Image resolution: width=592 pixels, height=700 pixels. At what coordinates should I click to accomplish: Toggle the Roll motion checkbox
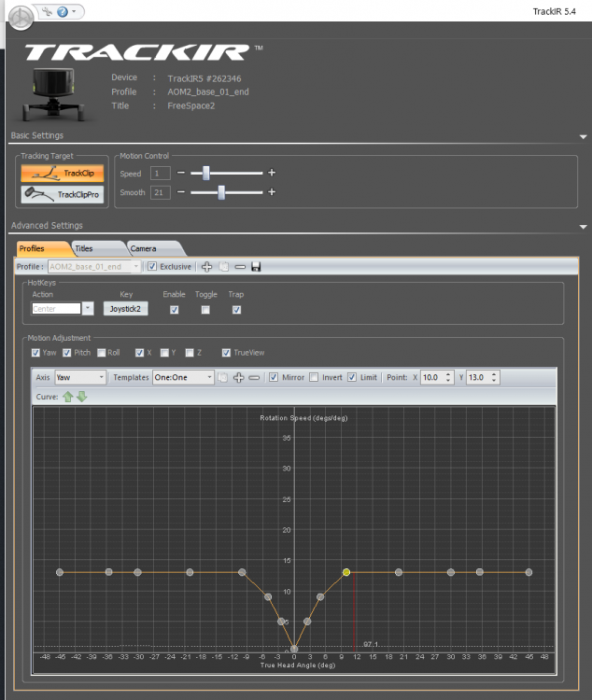coord(102,353)
